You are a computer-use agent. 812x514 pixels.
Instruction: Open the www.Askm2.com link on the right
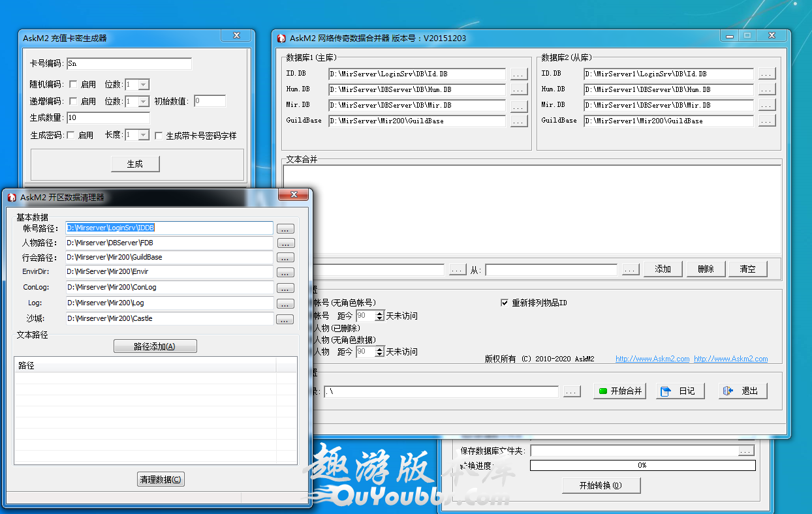coord(730,359)
